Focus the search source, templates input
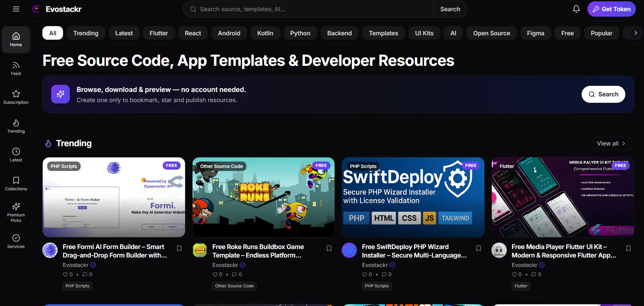The width and height of the screenshot is (644, 306). pyautogui.click(x=308, y=9)
